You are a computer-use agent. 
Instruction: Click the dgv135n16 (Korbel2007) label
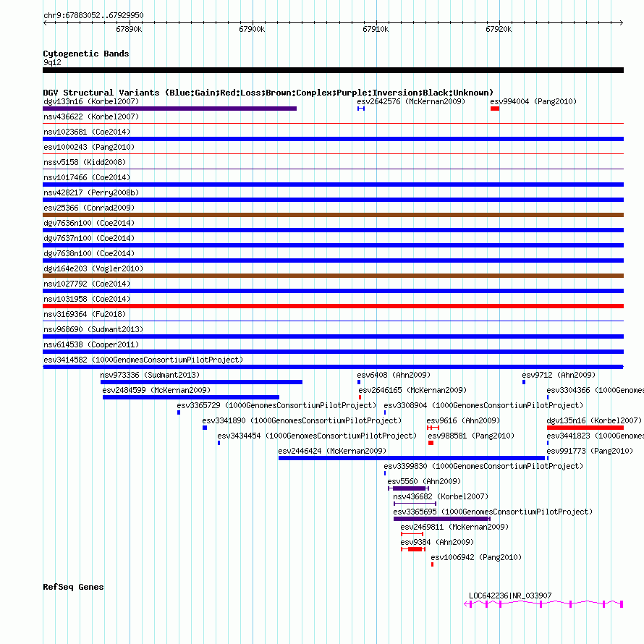point(594,420)
